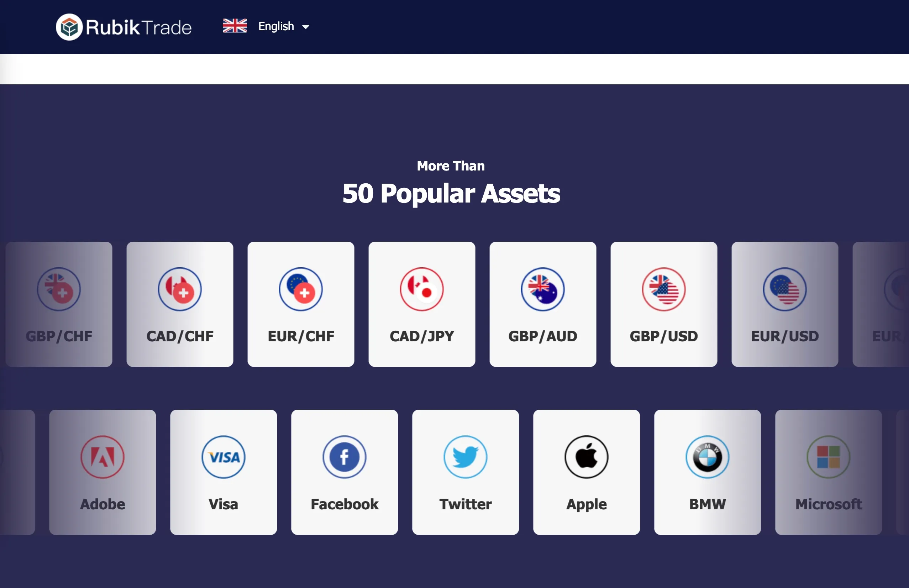Click the Adobe logo icon
The image size is (909, 588).
(x=102, y=457)
